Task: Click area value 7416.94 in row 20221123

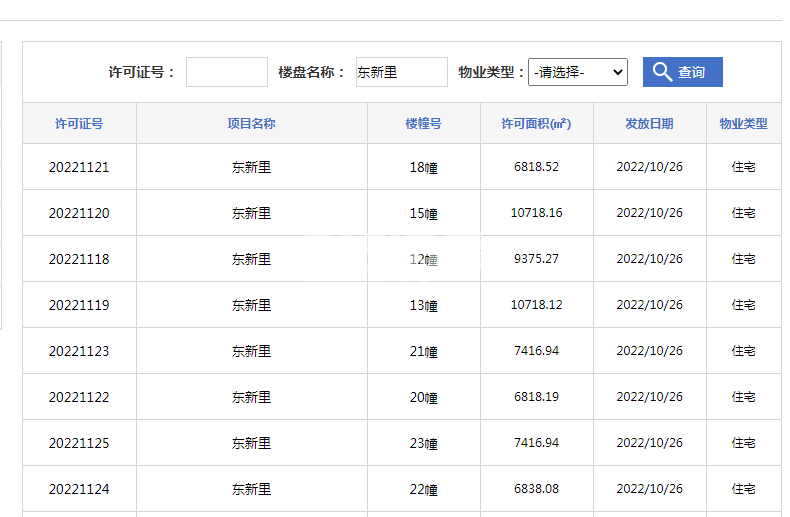Action: coord(536,351)
